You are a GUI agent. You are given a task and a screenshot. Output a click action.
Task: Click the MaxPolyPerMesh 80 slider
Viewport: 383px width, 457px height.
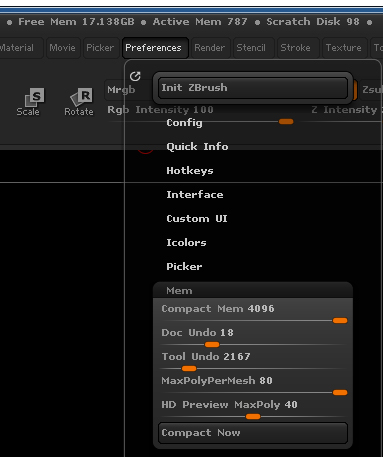(x=253, y=385)
